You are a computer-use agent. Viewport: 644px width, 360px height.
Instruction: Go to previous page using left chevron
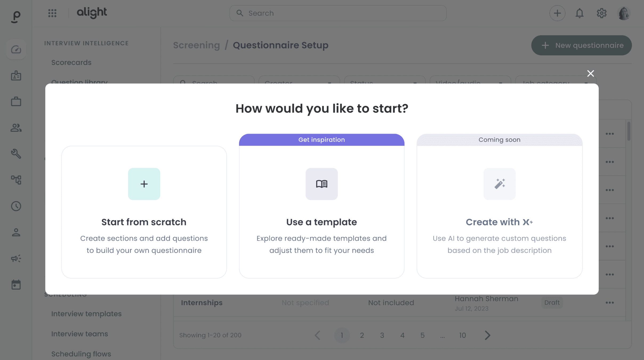click(317, 335)
